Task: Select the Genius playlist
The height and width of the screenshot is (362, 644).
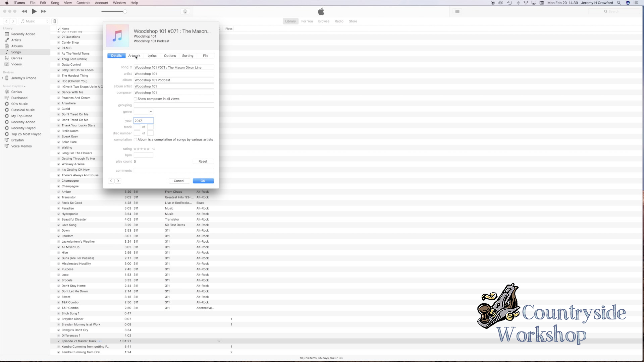Action: pyautogui.click(x=16, y=92)
